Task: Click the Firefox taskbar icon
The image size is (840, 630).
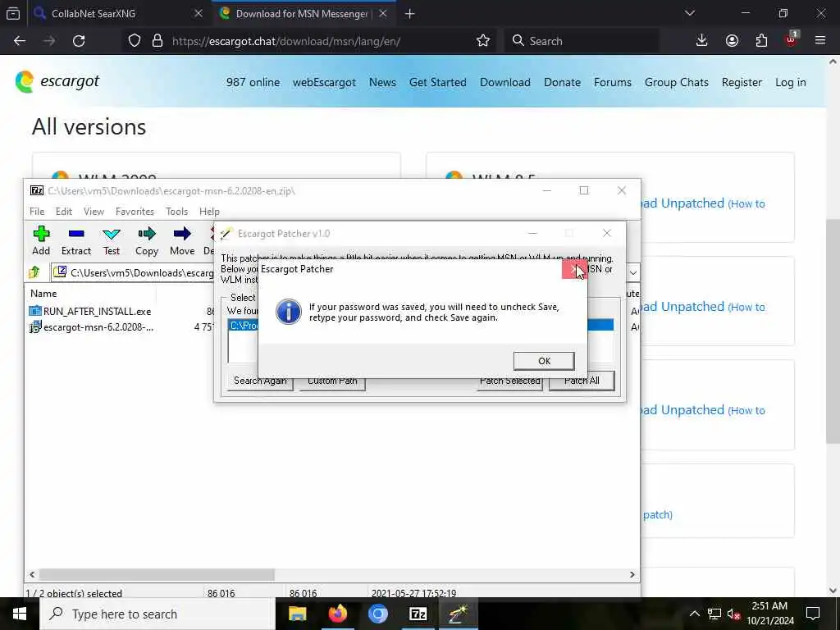Action: pos(337,614)
